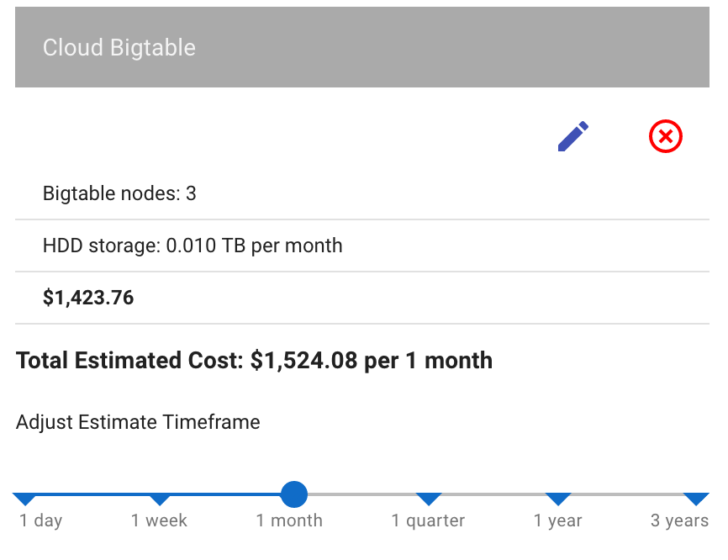Click the triangle tick marker above 1 quarter

point(428,499)
